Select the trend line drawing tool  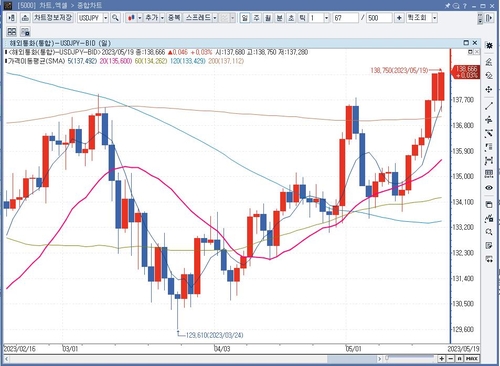tap(489, 106)
